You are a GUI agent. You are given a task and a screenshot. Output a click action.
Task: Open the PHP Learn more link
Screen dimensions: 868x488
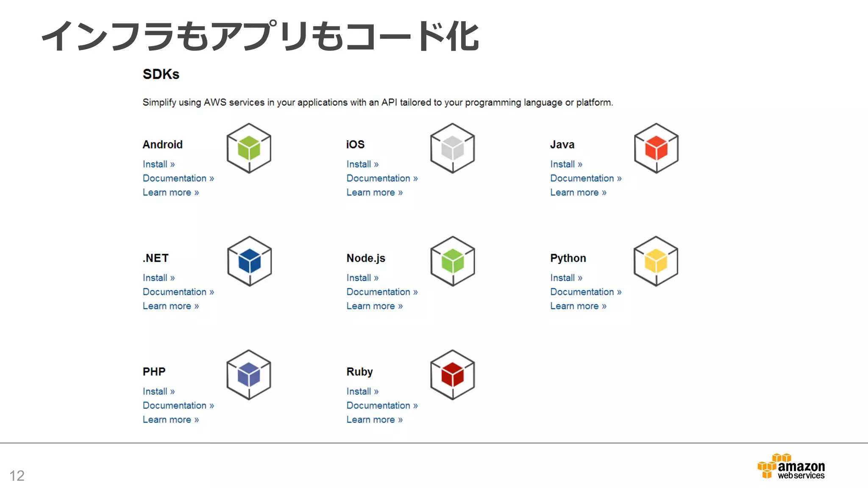170,419
